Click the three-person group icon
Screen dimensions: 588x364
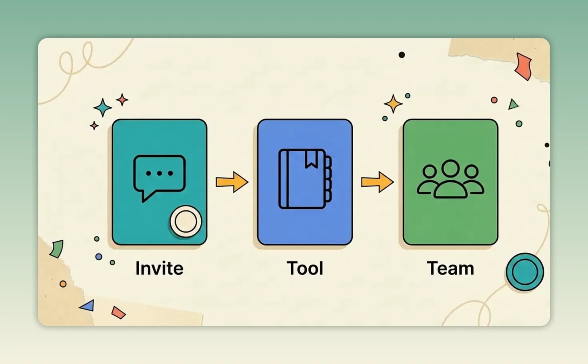[x=451, y=179]
